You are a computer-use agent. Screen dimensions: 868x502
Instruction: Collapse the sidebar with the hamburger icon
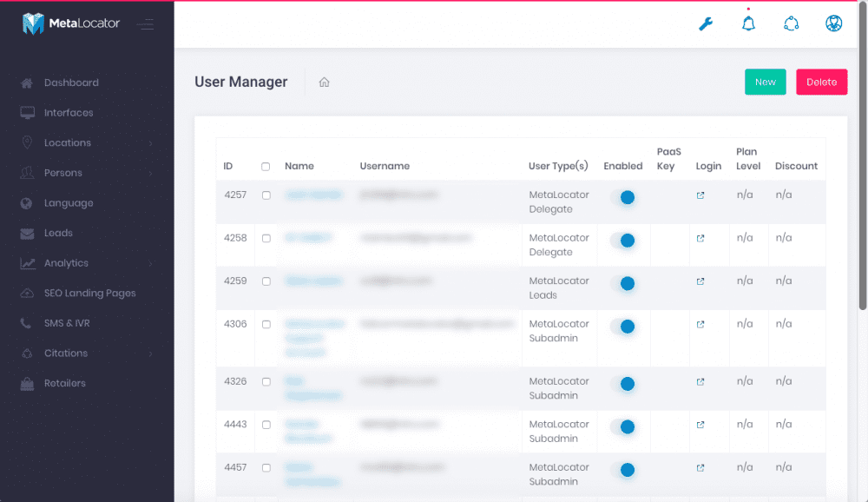pyautogui.click(x=146, y=23)
